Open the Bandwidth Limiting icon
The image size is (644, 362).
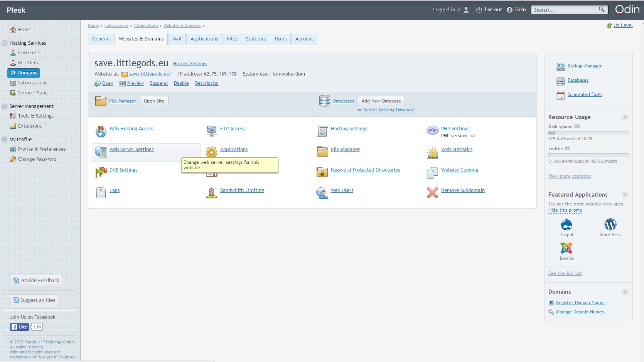211,192
